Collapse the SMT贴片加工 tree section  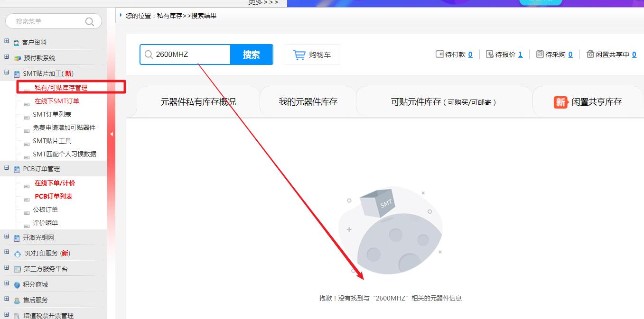(7, 73)
